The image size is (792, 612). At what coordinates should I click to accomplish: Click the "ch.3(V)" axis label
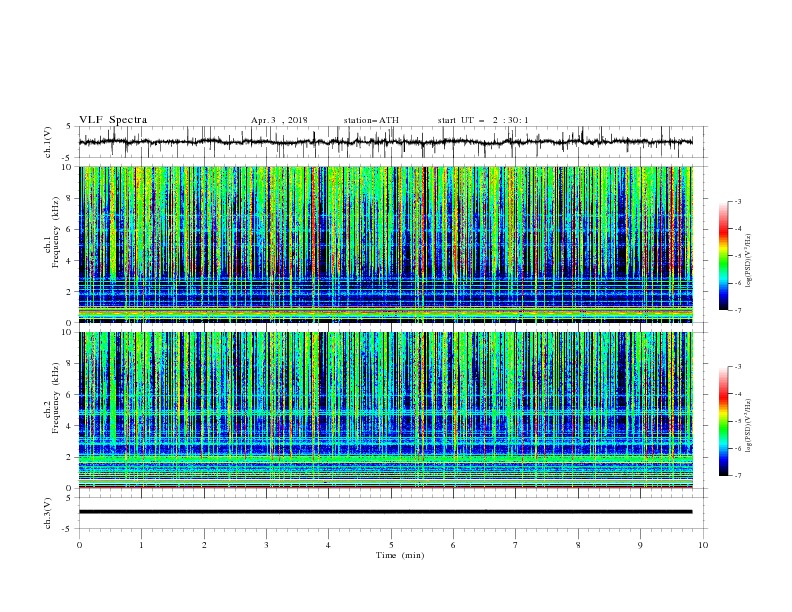point(48,513)
